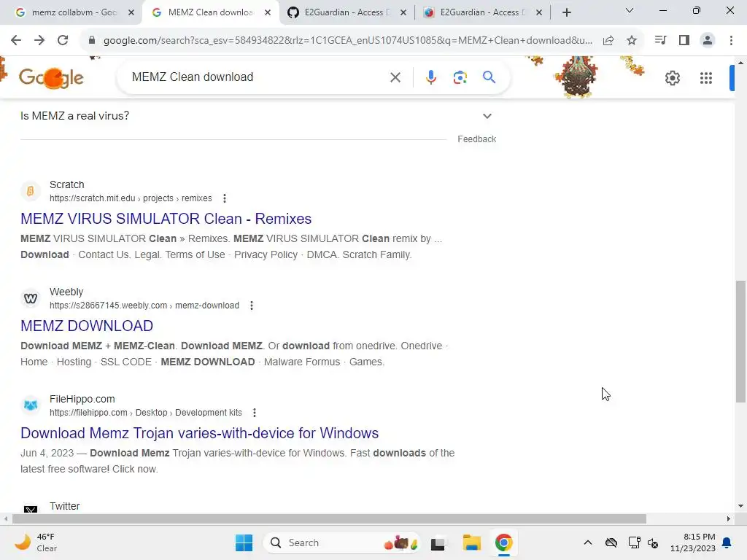This screenshot has height=560, width=747.
Task: Open the clock showing 8:15 PM
Action: click(x=693, y=542)
